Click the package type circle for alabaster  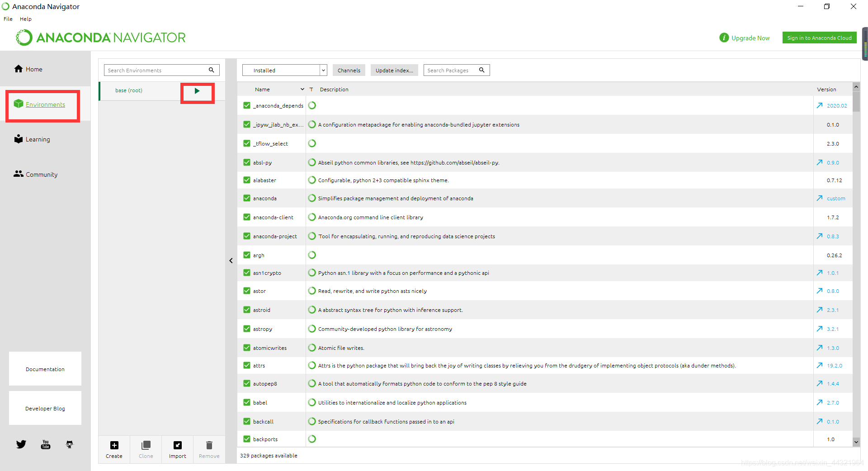pos(312,180)
